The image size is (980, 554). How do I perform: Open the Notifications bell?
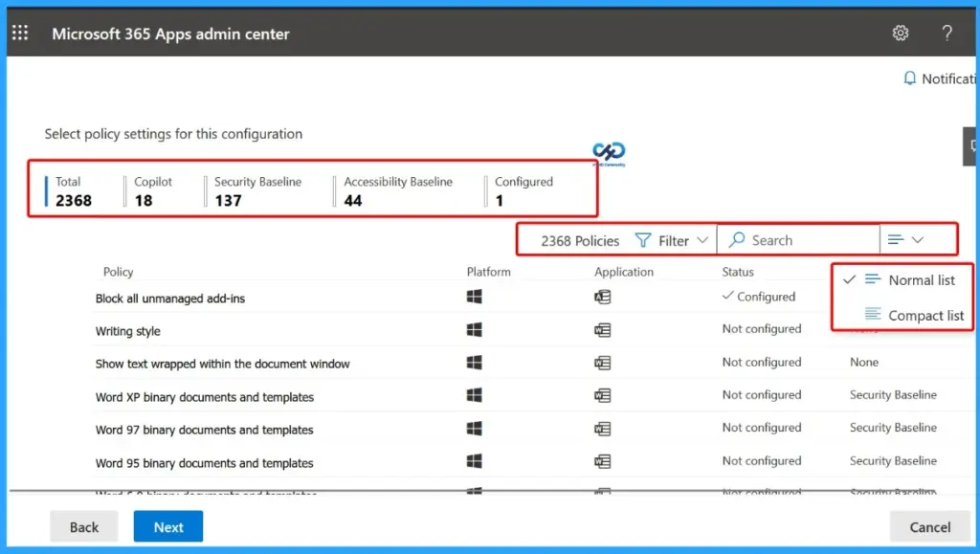coord(909,78)
